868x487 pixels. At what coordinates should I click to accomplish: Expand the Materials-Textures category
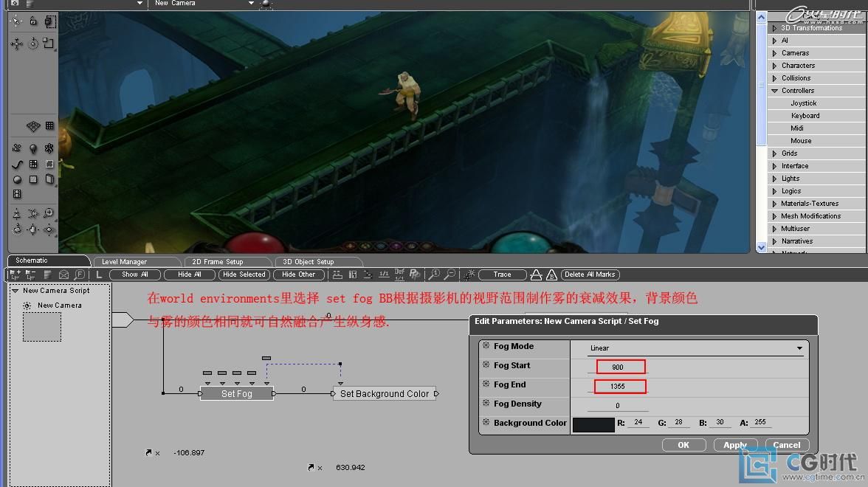(x=774, y=204)
